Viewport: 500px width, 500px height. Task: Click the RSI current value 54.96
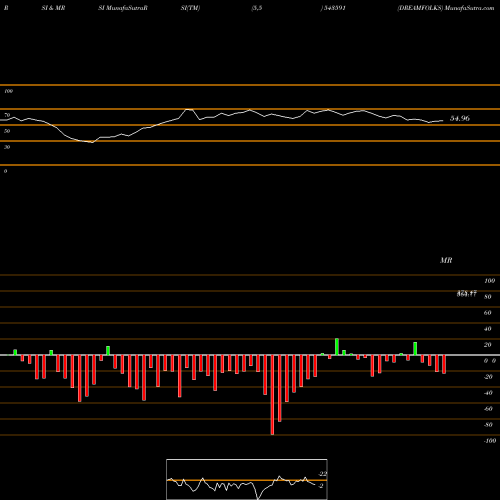(460, 118)
